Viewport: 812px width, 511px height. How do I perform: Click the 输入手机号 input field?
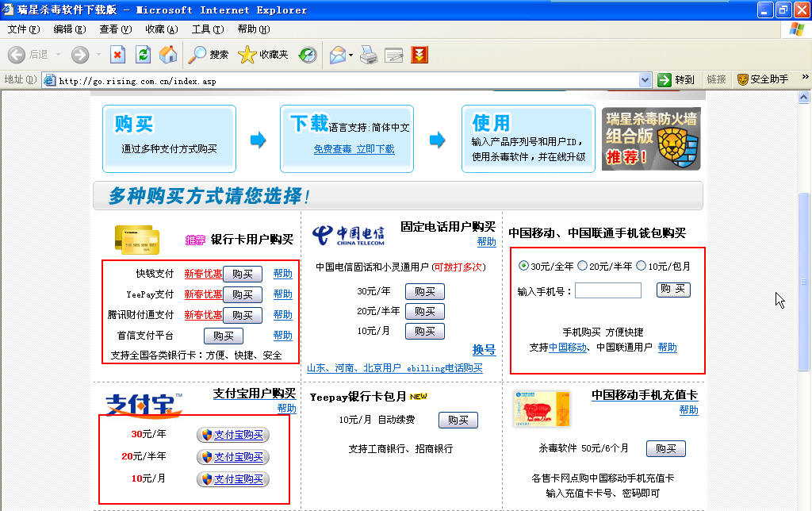point(608,290)
